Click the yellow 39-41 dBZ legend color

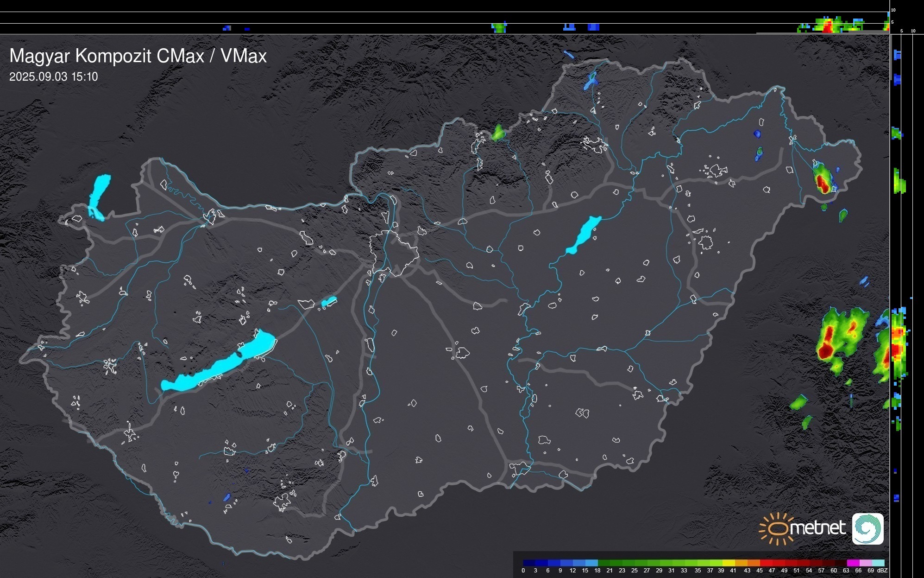728,563
